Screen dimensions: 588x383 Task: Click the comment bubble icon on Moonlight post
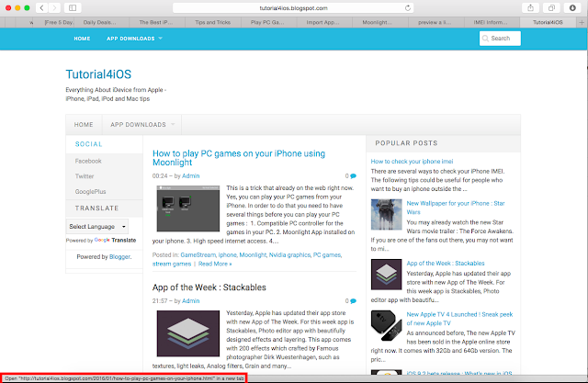pyautogui.click(x=353, y=175)
